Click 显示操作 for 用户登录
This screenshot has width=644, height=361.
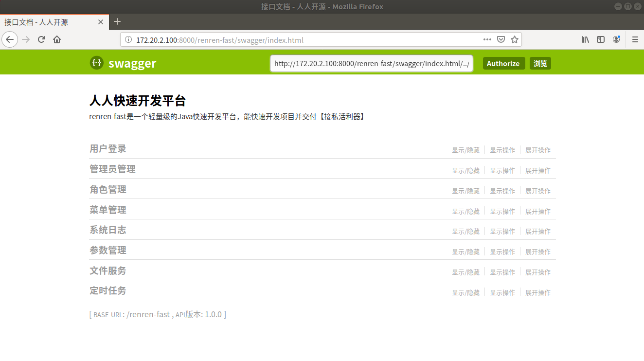click(x=502, y=150)
